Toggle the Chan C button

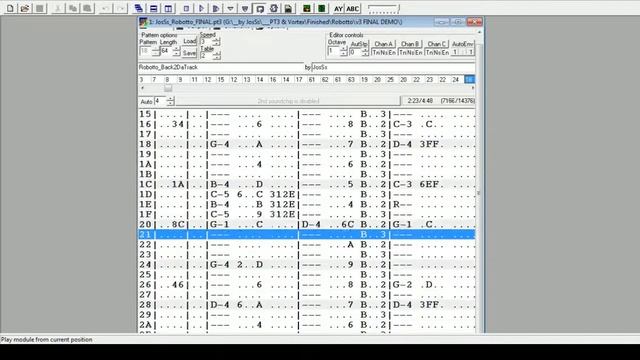(437, 44)
